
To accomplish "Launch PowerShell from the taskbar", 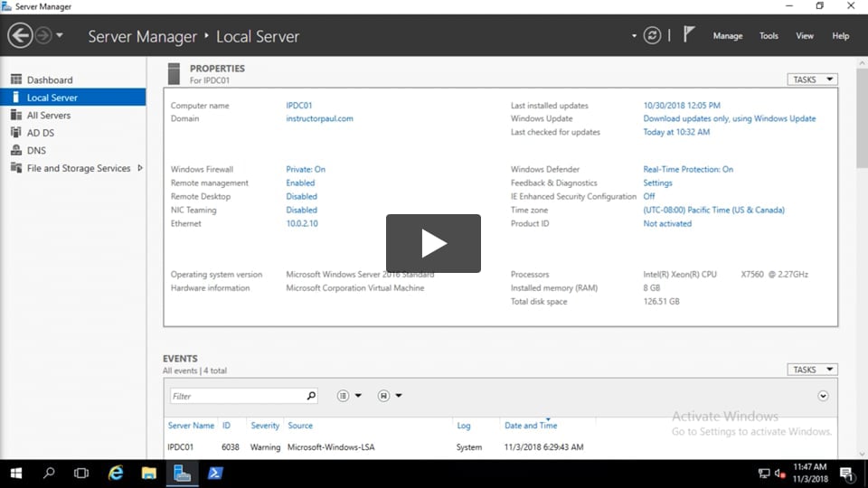I will (216, 473).
